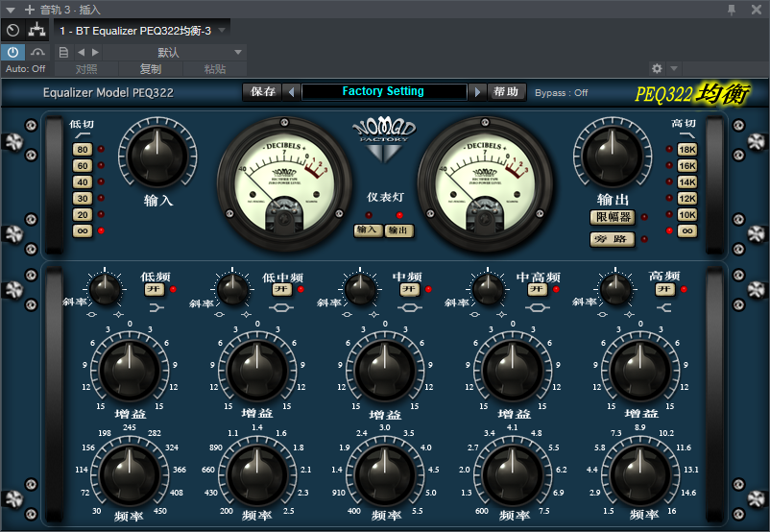Click the 输入 input gain knob

click(x=157, y=157)
